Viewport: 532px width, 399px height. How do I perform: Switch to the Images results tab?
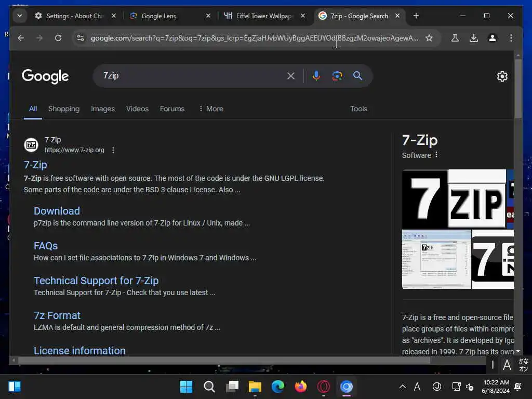pos(103,109)
